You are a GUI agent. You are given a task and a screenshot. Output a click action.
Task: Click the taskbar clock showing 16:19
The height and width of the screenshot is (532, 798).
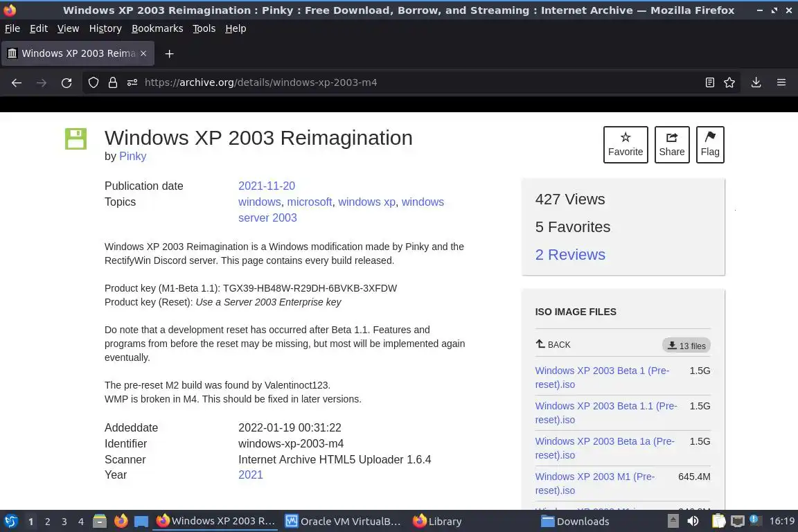[781, 521]
